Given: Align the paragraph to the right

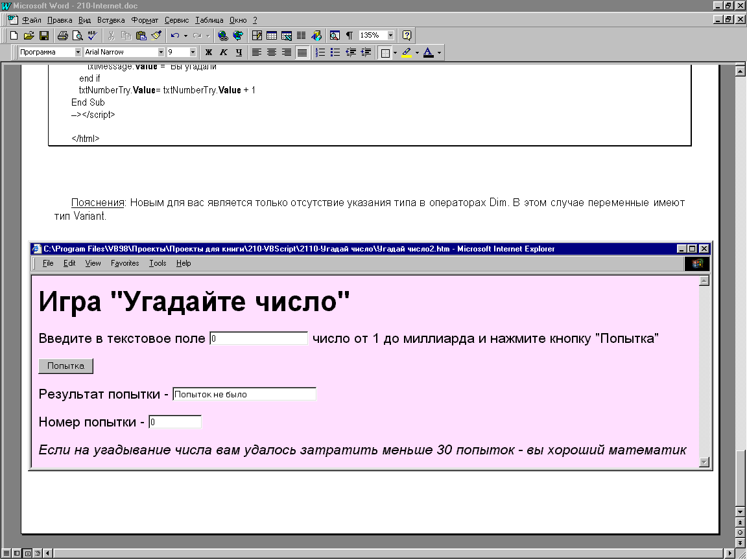Looking at the screenshot, I should pos(287,52).
